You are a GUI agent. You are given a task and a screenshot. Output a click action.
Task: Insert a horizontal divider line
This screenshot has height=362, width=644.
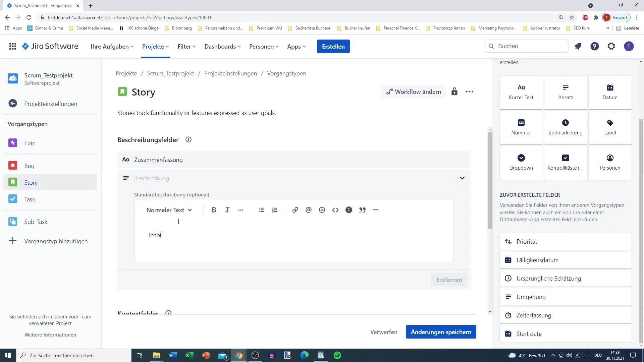click(376, 210)
